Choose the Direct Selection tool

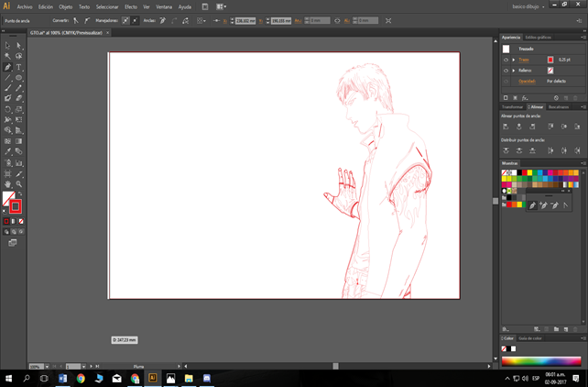[x=18, y=45]
